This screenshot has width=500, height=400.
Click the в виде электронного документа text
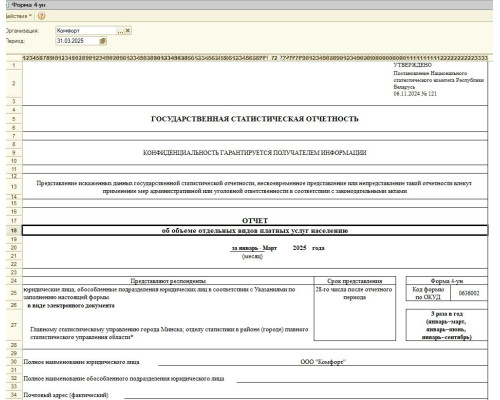click(x=71, y=305)
